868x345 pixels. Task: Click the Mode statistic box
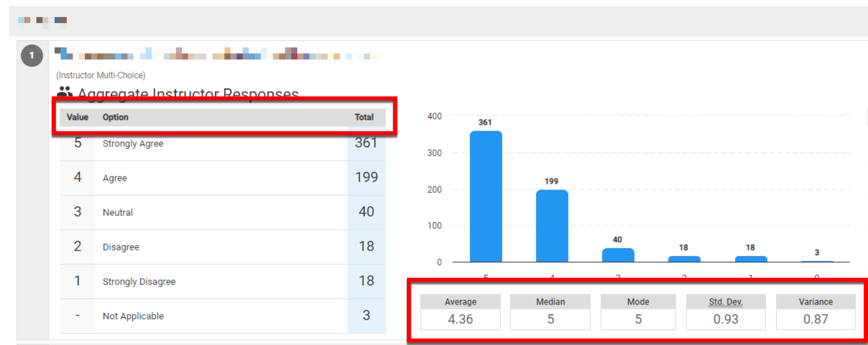tap(638, 312)
